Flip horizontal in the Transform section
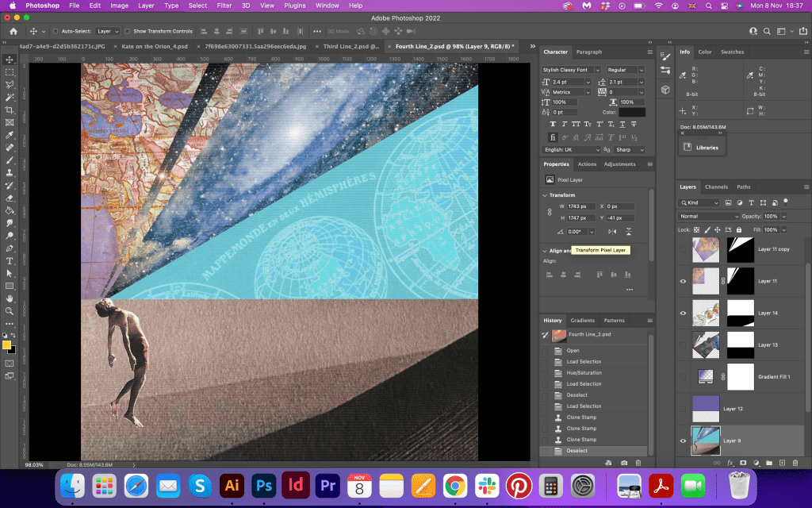812x508 pixels. tap(611, 231)
